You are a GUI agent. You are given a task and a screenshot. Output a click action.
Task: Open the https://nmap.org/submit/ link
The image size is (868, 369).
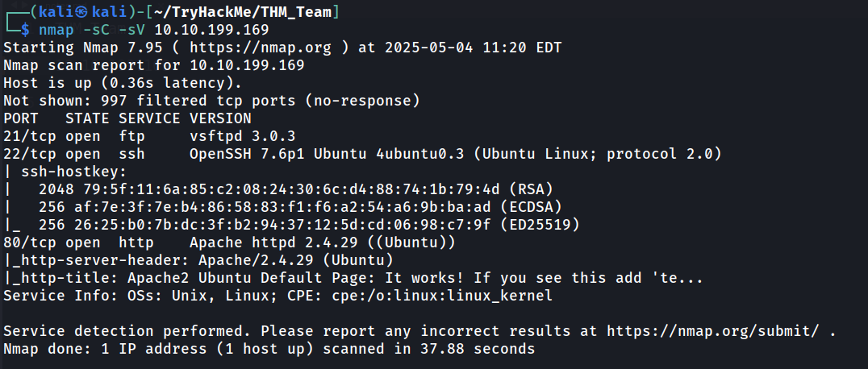[x=716, y=331]
